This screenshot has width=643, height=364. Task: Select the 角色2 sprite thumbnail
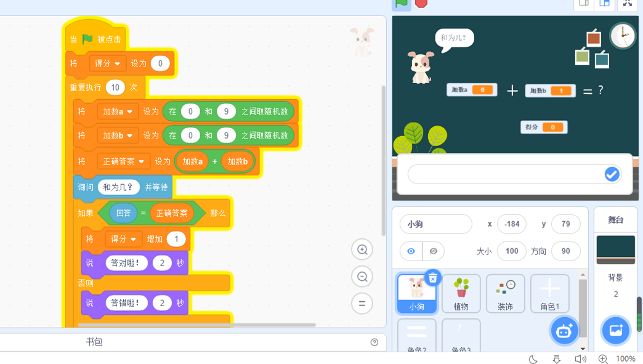pyautogui.click(x=416, y=335)
